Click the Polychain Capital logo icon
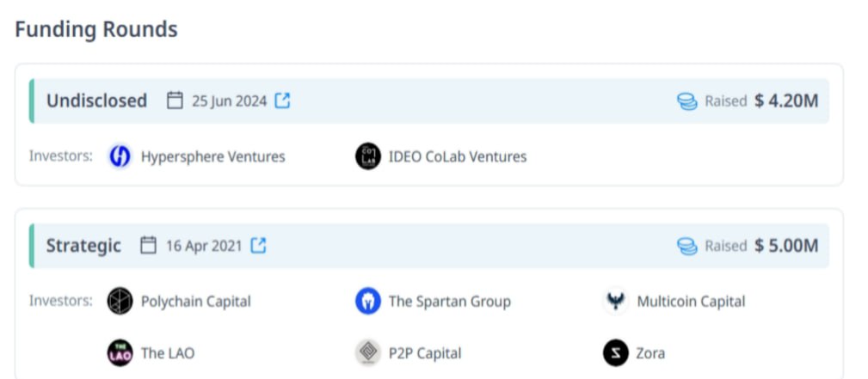This screenshot has height=379, width=868. click(x=120, y=301)
